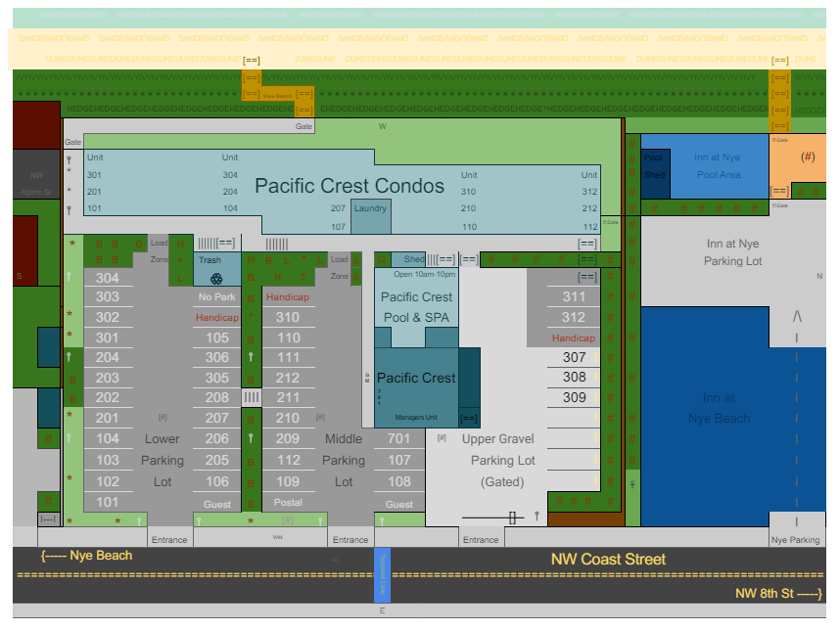Screen dimensions: 840x631
Task: Open Pacific Crest Pool & SPA area
Action: (416, 307)
